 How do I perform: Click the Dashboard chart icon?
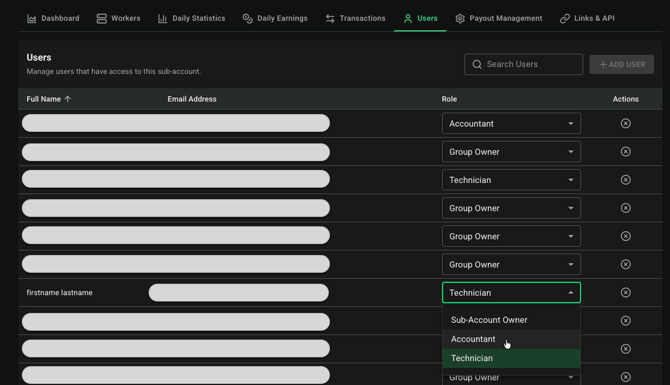[32, 18]
